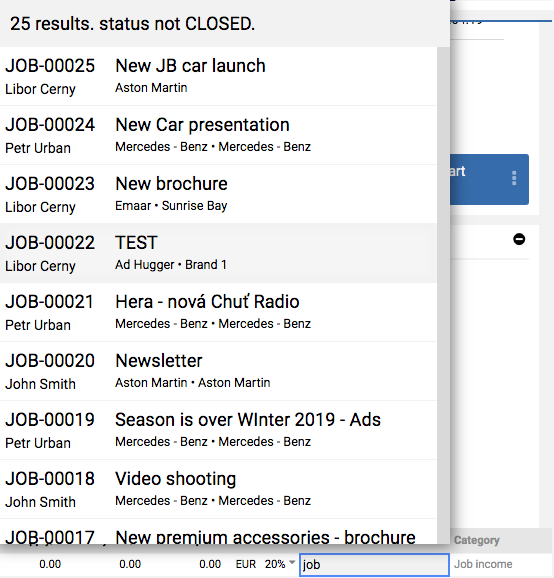This screenshot has width=554, height=578.
Task: Click the EUR currency cell
Action: 246,564
